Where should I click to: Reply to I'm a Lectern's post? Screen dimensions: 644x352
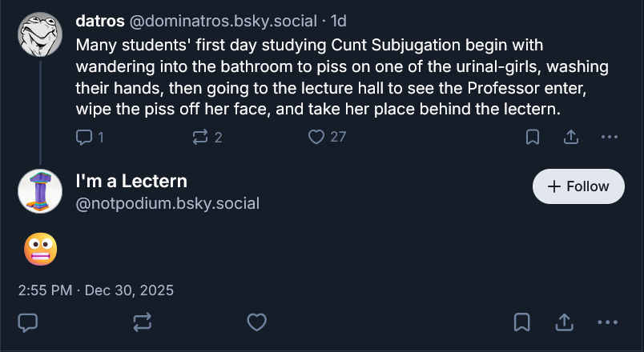point(28,322)
